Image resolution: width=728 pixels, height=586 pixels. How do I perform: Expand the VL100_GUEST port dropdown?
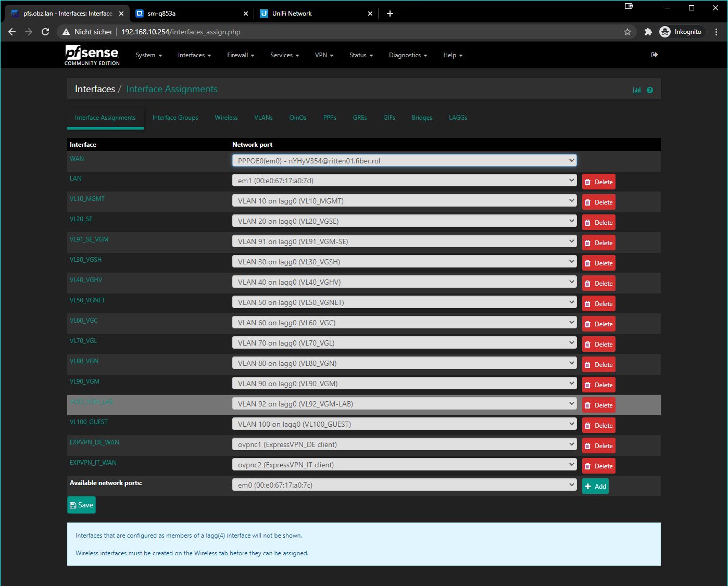pos(405,424)
